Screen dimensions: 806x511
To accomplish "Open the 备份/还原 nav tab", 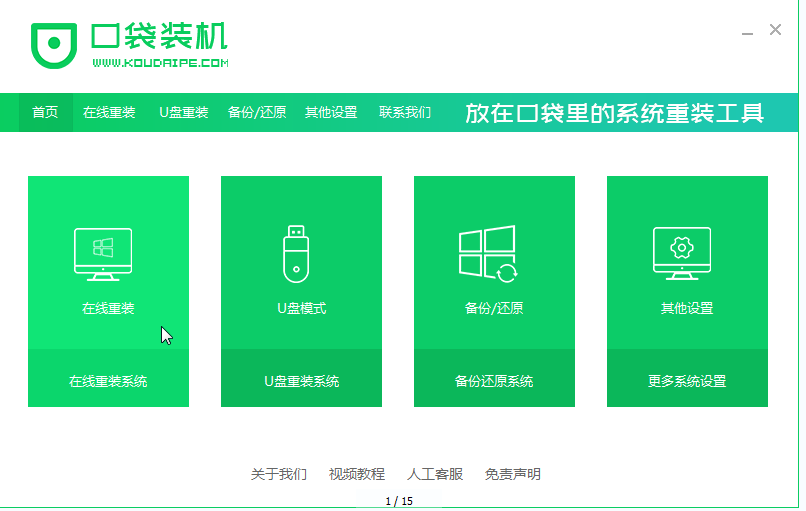I will pyautogui.click(x=257, y=112).
